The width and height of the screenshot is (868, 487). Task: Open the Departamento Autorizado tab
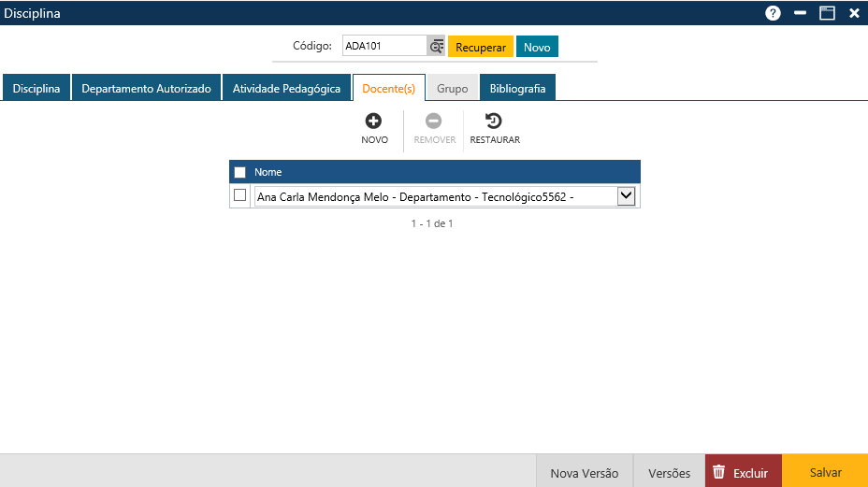147,89
